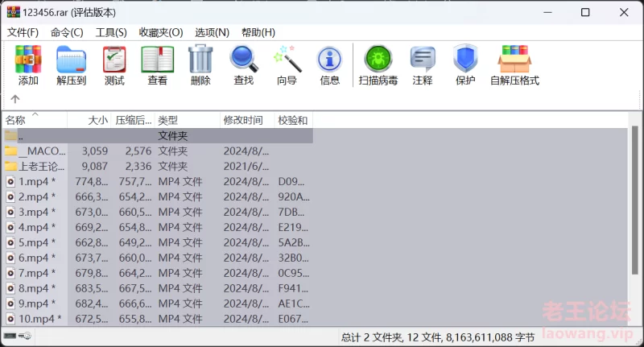Open the 帮助(H) menu
Image resolution: width=644 pixels, height=347 pixels.
(258, 32)
